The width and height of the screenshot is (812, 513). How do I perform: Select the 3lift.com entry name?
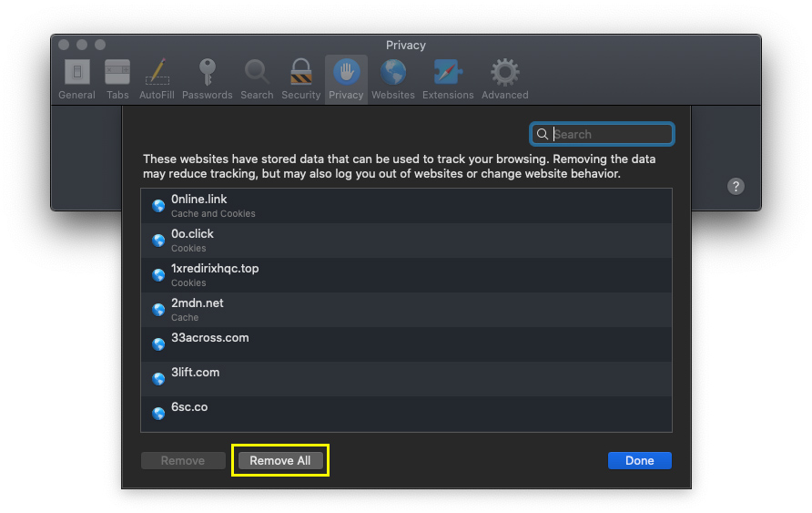195,373
